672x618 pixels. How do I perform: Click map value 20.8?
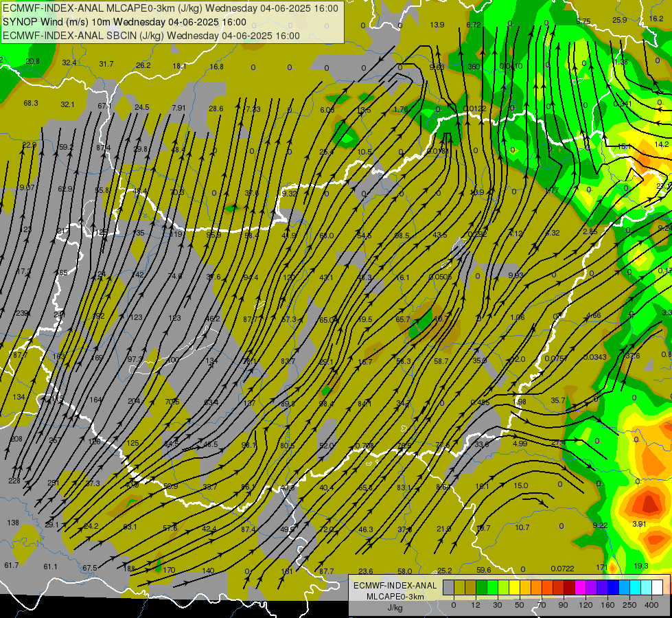point(32,61)
